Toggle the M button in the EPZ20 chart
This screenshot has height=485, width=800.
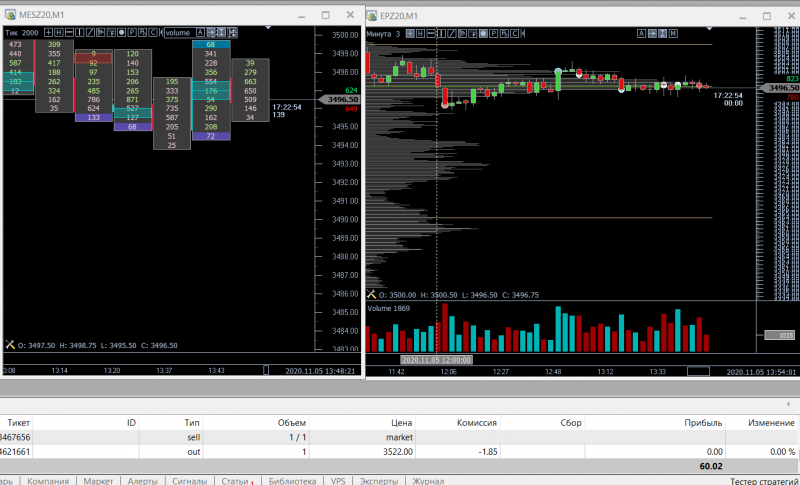673,34
